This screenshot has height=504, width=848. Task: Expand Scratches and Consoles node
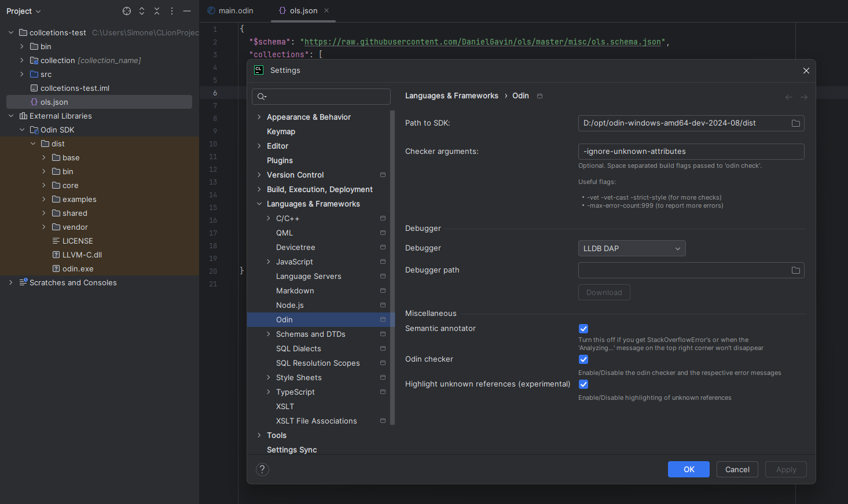[x=11, y=282]
